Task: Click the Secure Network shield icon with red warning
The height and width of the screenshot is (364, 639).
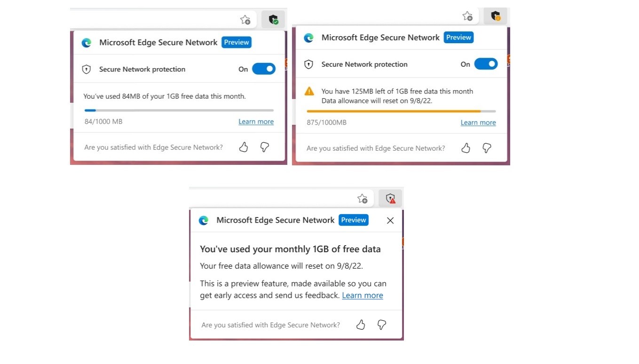Action: coord(390,199)
